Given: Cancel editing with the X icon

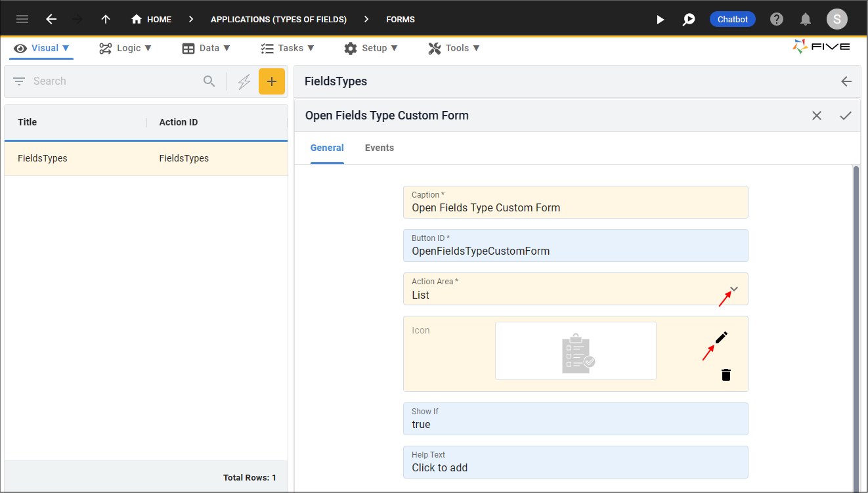Looking at the screenshot, I should [x=817, y=116].
